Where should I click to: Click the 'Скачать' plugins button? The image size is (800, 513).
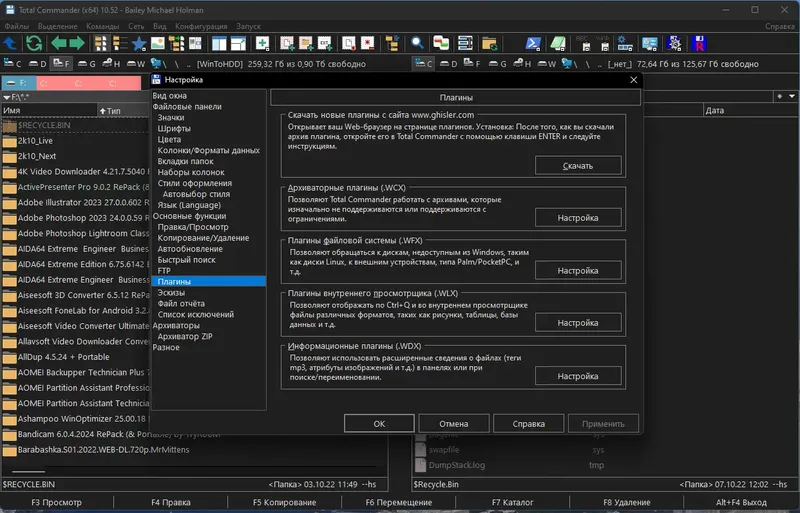coord(578,166)
